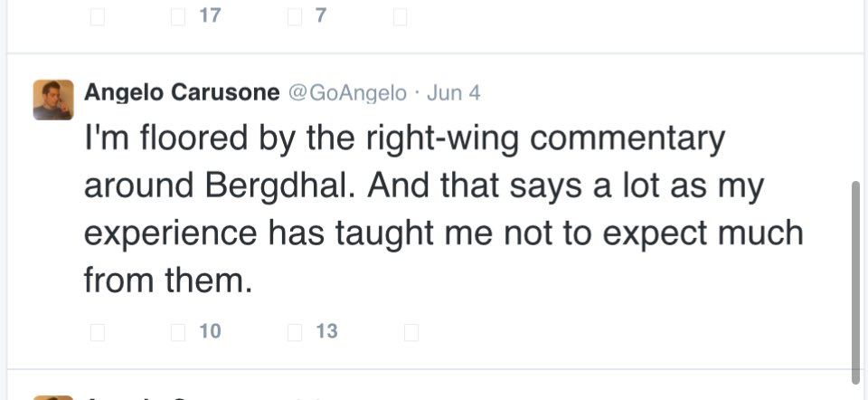
Task: Open more options on the top tweet
Action: point(401,16)
